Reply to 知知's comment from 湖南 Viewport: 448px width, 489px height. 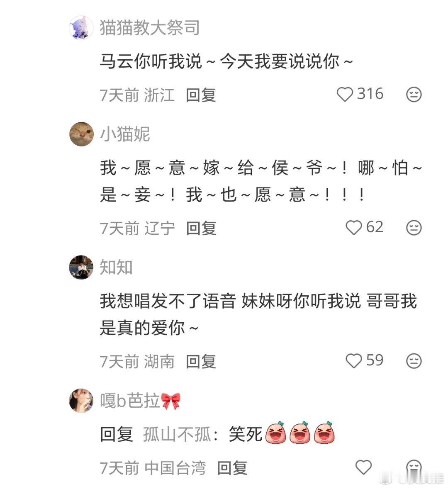(x=201, y=361)
